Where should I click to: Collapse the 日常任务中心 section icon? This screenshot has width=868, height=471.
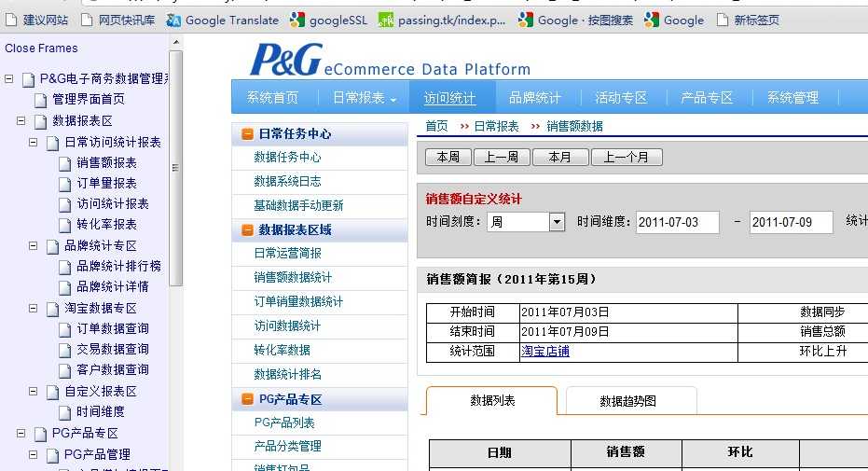coord(247,134)
